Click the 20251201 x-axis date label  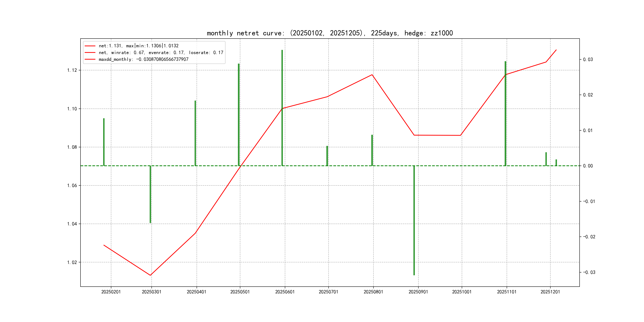point(550,292)
